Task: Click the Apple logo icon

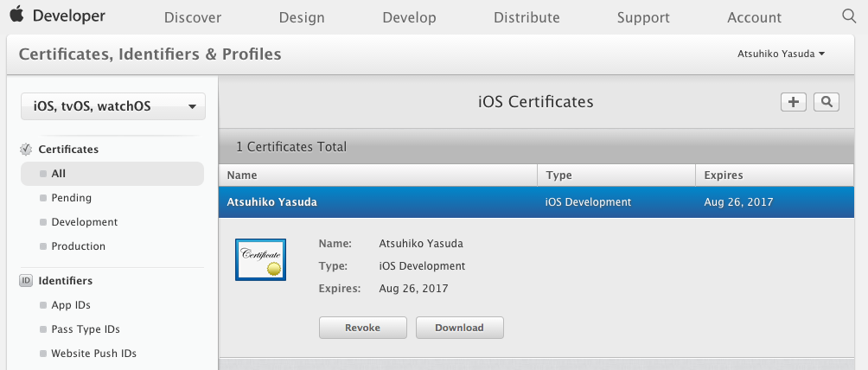Action: (x=17, y=14)
